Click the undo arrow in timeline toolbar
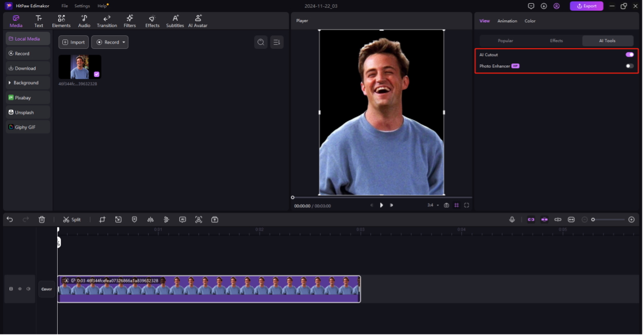This screenshot has width=644, height=336. coord(10,220)
